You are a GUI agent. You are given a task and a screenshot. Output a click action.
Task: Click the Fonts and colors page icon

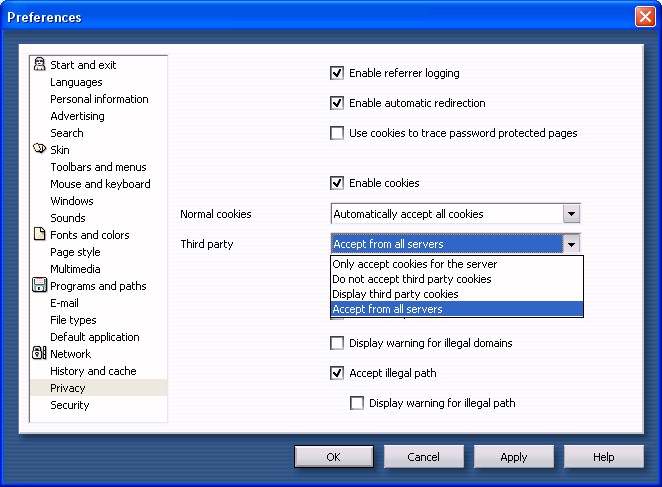pos(40,235)
